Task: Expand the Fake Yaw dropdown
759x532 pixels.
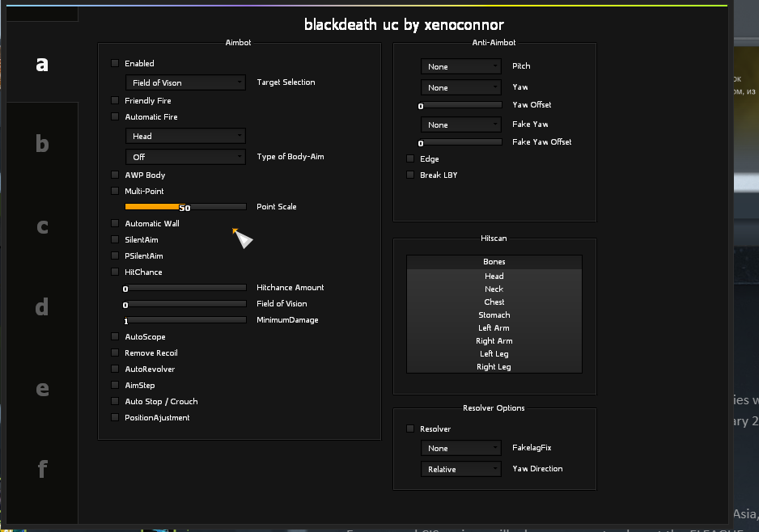Action: coord(461,125)
